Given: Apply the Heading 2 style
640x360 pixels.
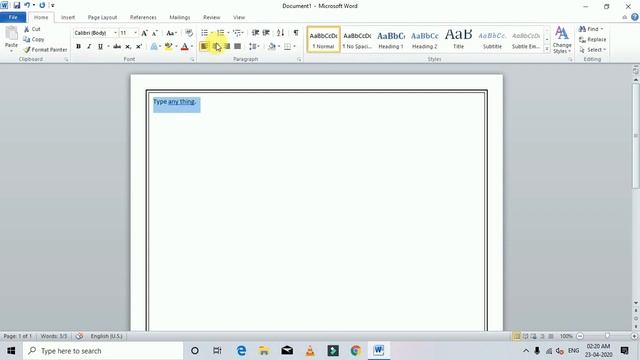Looking at the screenshot, I should [424, 40].
